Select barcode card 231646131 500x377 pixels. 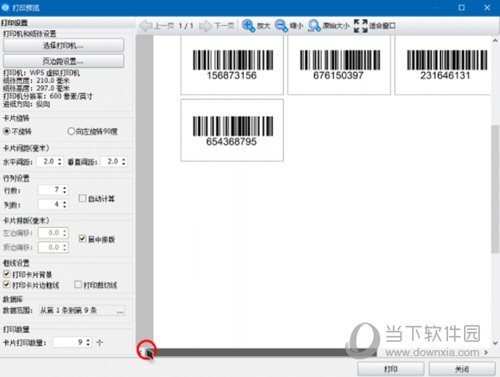(x=443, y=65)
